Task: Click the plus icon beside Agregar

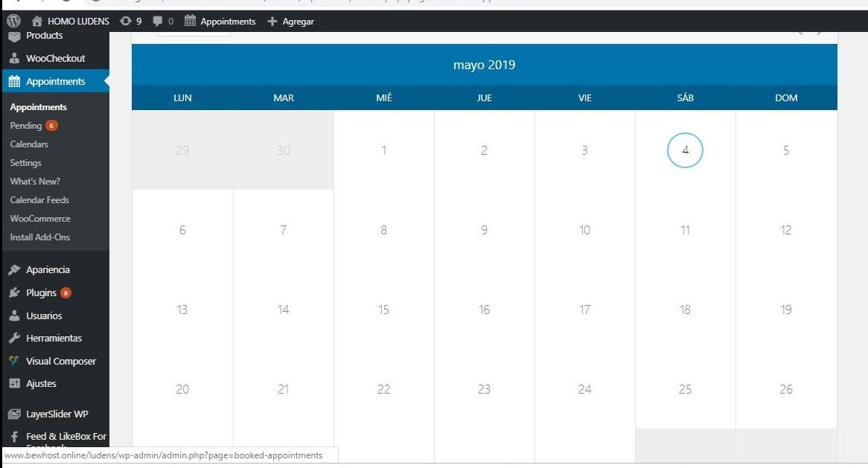Action: click(x=272, y=21)
